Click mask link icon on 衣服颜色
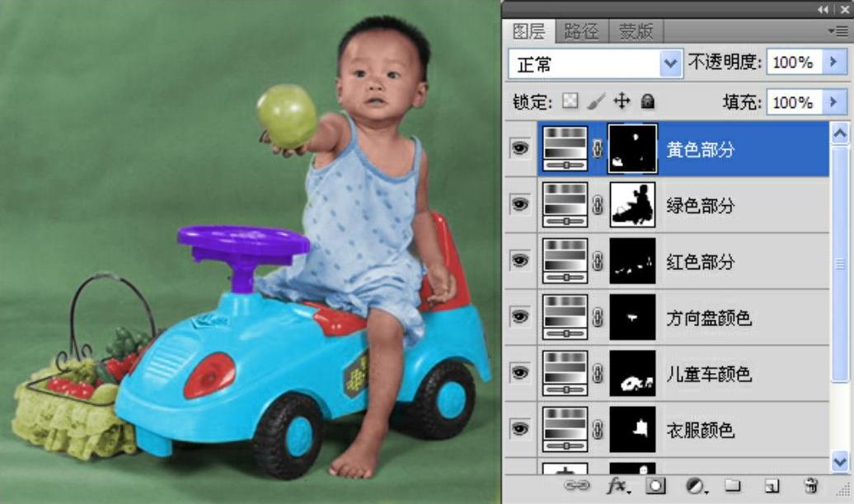Viewport: 854px width, 504px height. coord(598,429)
